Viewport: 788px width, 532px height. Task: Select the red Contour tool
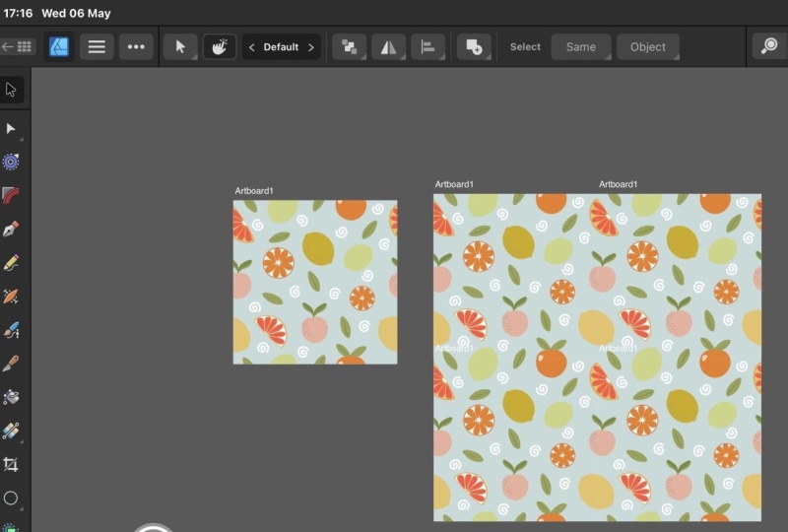(x=11, y=195)
